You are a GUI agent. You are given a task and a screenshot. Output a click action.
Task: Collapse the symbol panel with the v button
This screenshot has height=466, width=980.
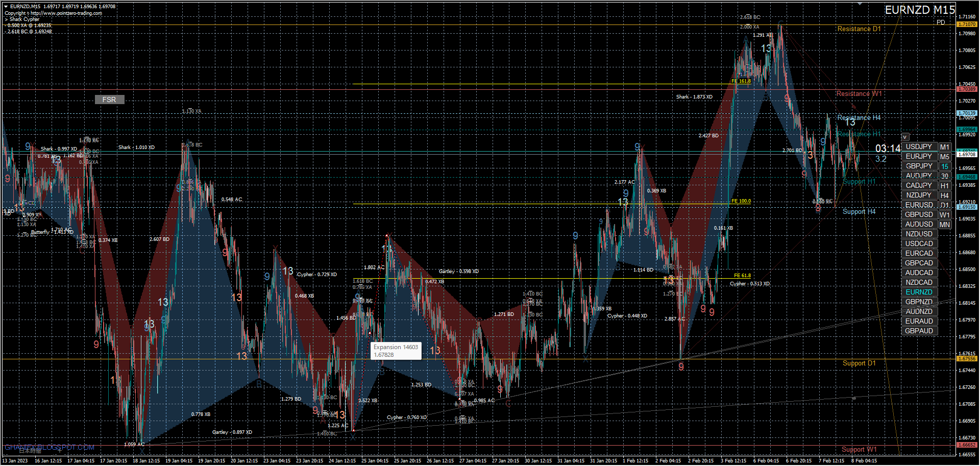tap(905, 137)
